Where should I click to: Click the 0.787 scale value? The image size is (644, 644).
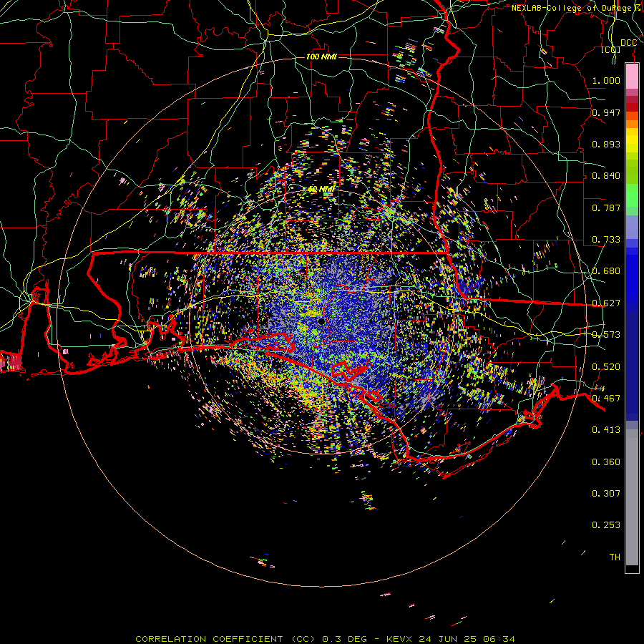606,208
